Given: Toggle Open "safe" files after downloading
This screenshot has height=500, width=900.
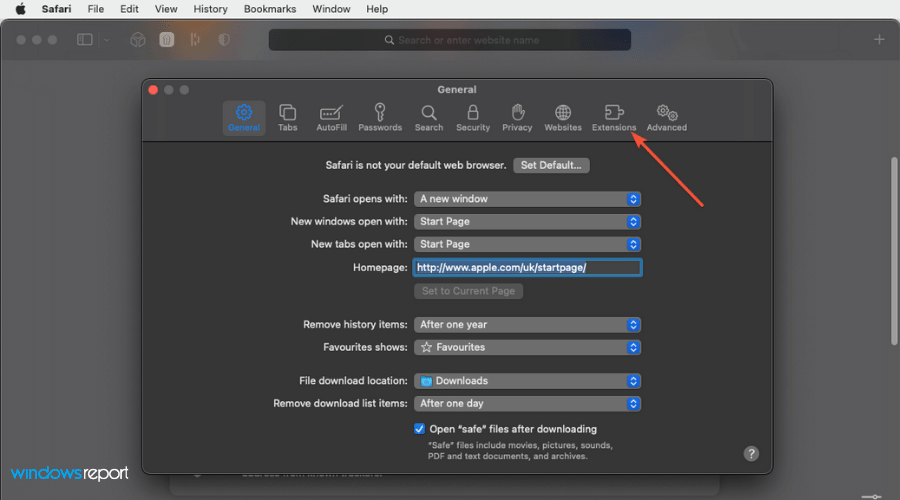Looking at the screenshot, I should (420, 429).
